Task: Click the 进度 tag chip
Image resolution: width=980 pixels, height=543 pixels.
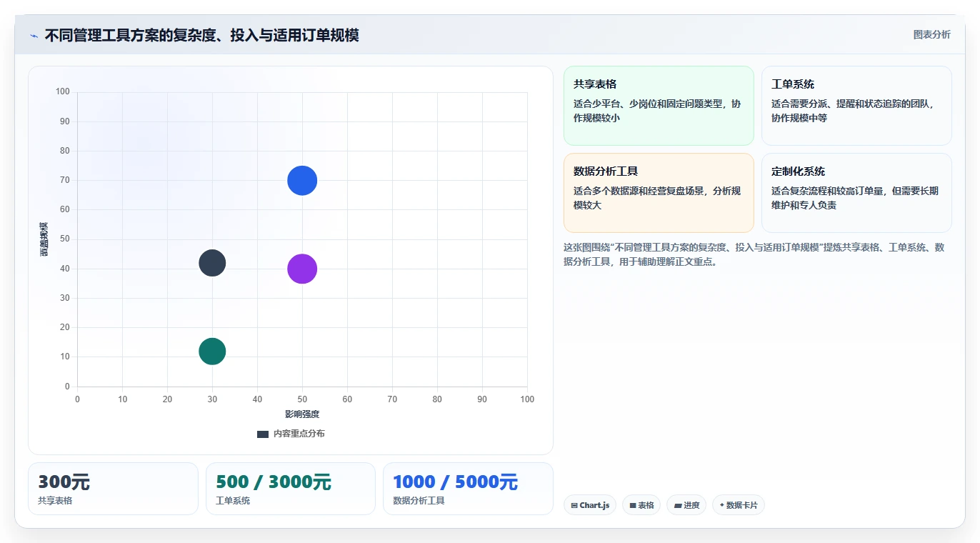Action: click(686, 505)
